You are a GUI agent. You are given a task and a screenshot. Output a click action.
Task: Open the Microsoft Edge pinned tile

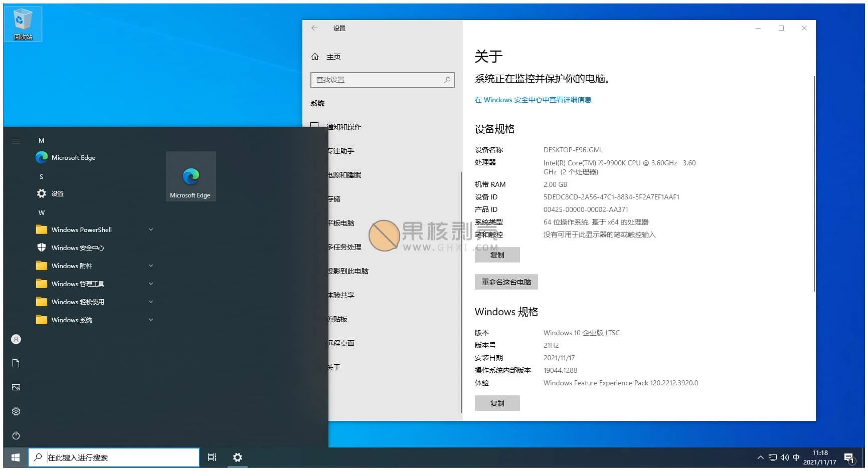click(x=191, y=176)
